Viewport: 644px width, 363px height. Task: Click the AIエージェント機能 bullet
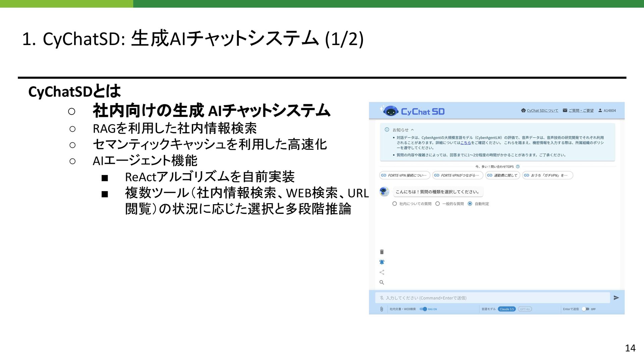(x=145, y=161)
